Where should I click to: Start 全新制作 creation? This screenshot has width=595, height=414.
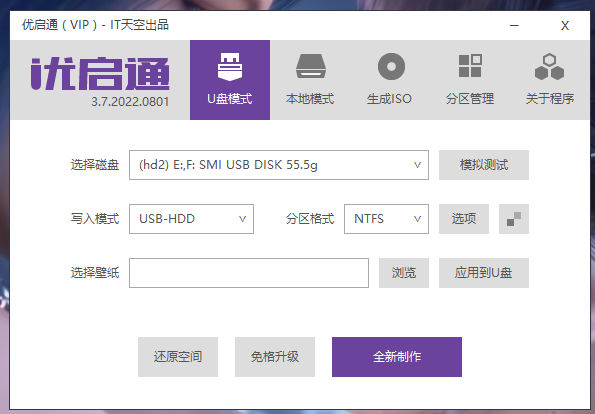tap(397, 357)
